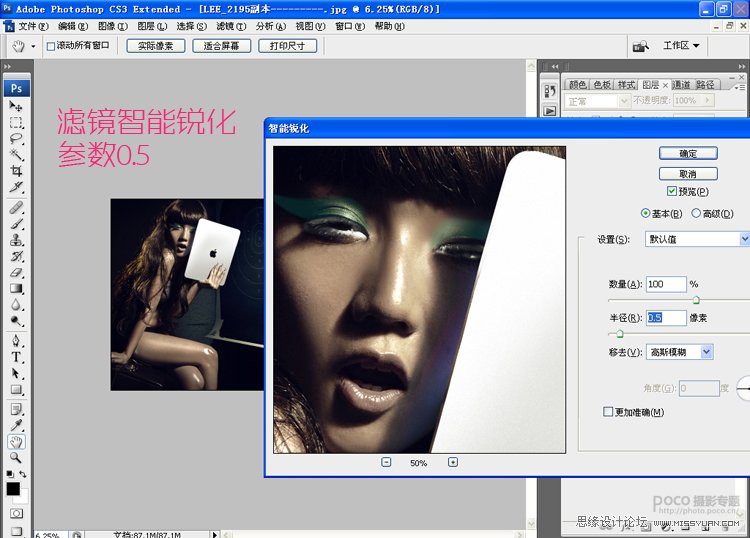The image size is (750, 538).
Task: Enable the 滚动所有窗口 checkbox
Action: click(51, 46)
